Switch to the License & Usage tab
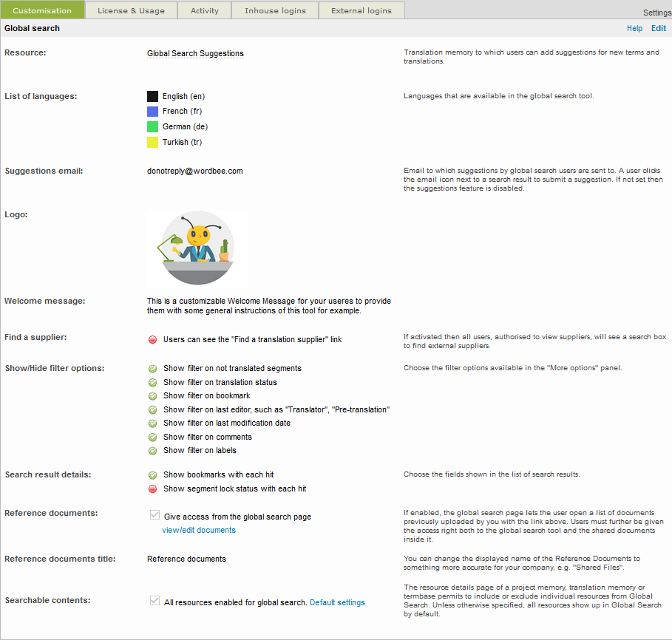This screenshot has width=672, height=640. click(x=131, y=10)
